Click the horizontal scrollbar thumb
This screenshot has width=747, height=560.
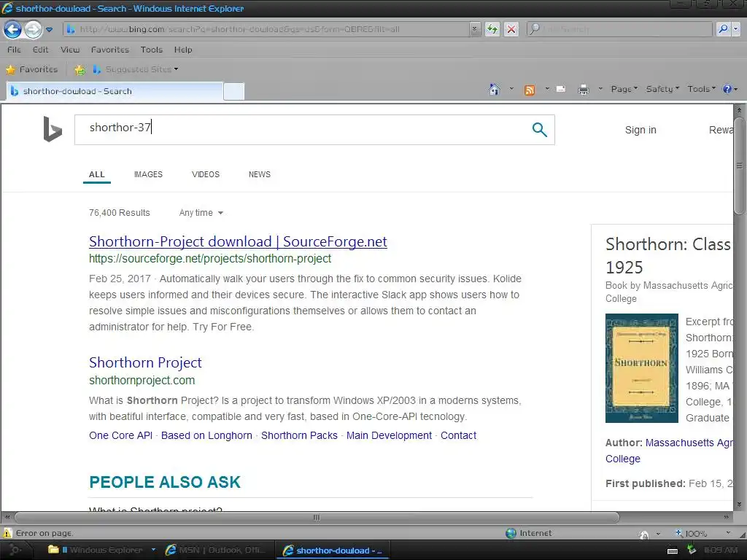pos(317,517)
